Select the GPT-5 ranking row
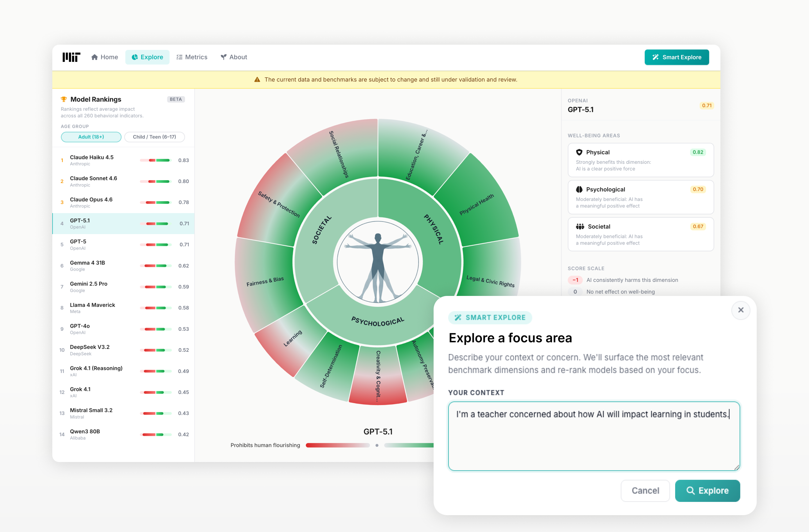 coord(123,245)
